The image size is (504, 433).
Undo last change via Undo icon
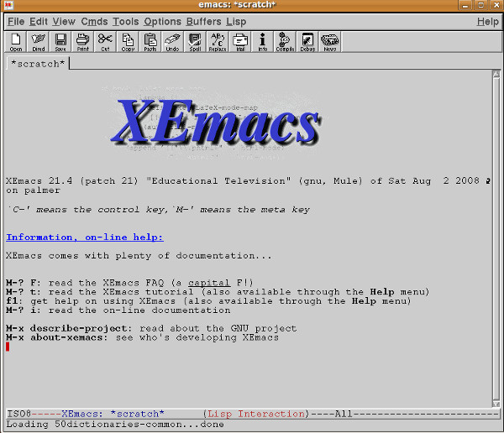pyautogui.click(x=172, y=42)
